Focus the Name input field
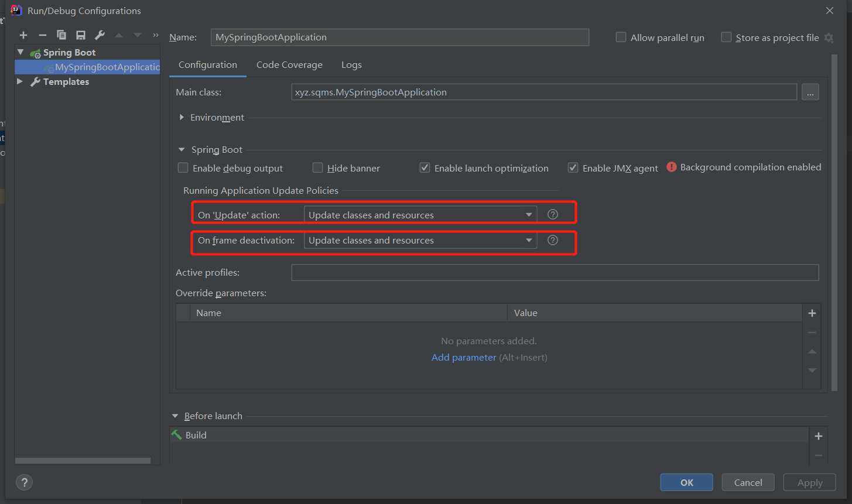852x504 pixels. pos(400,37)
